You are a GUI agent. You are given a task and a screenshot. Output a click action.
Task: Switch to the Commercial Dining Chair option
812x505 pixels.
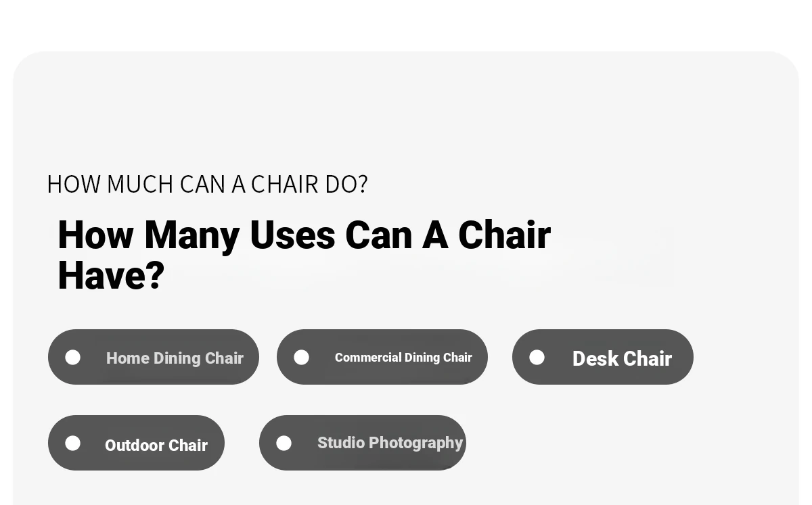(382, 357)
